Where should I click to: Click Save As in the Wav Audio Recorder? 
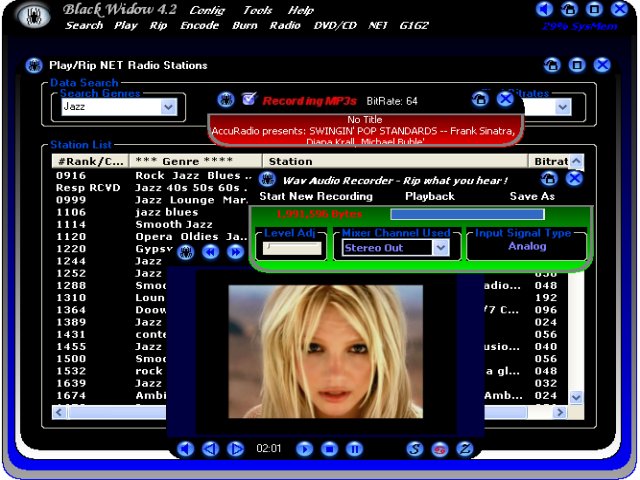532,196
